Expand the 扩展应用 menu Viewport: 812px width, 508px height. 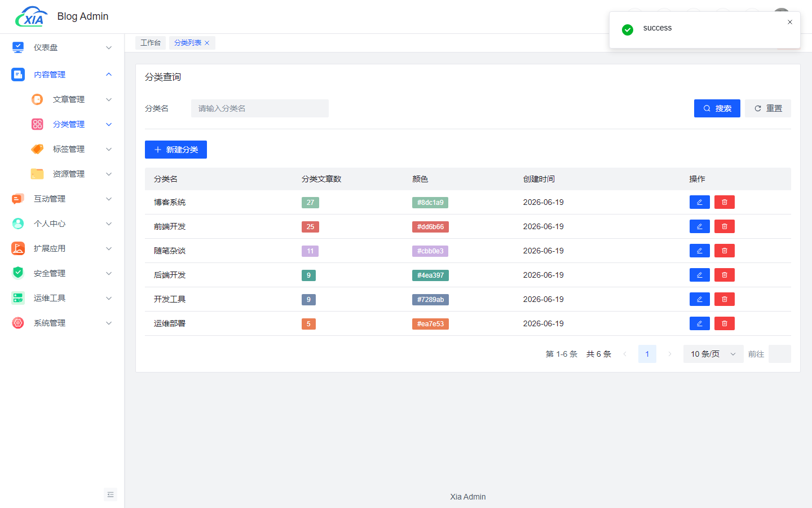pos(109,248)
